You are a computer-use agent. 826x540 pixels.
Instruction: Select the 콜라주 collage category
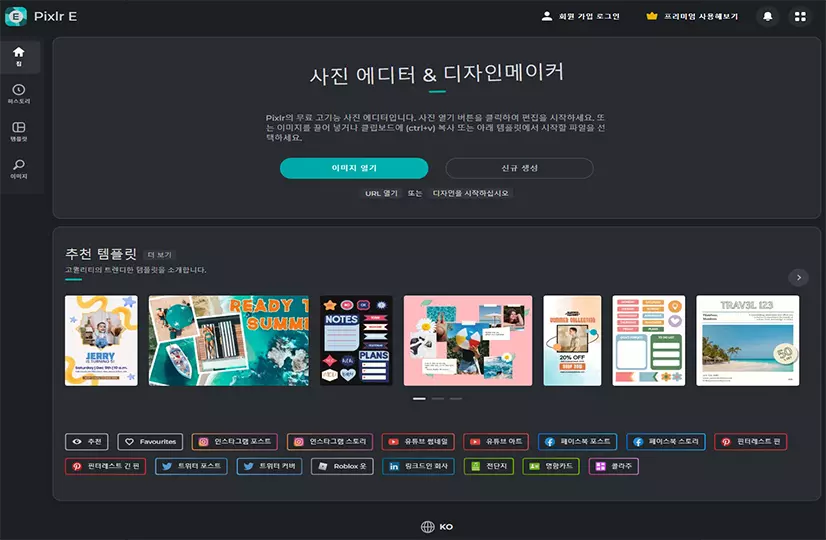pos(614,466)
